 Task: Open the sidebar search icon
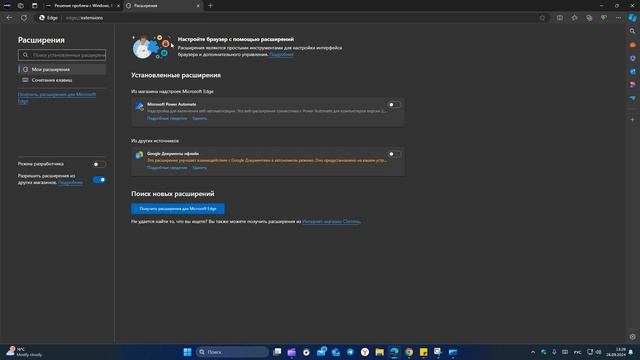click(x=633, y=31)
